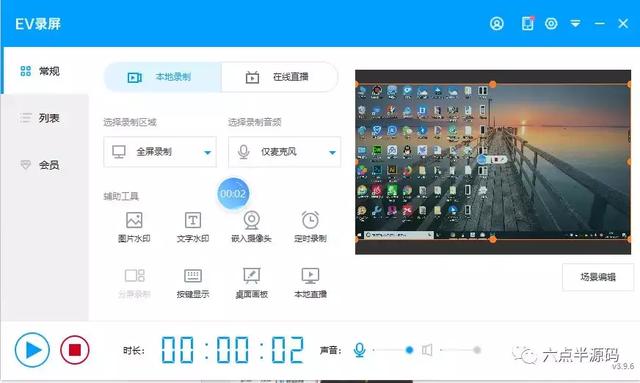
Task: Add 图片水印 image watermark
Action: point(134,227)
